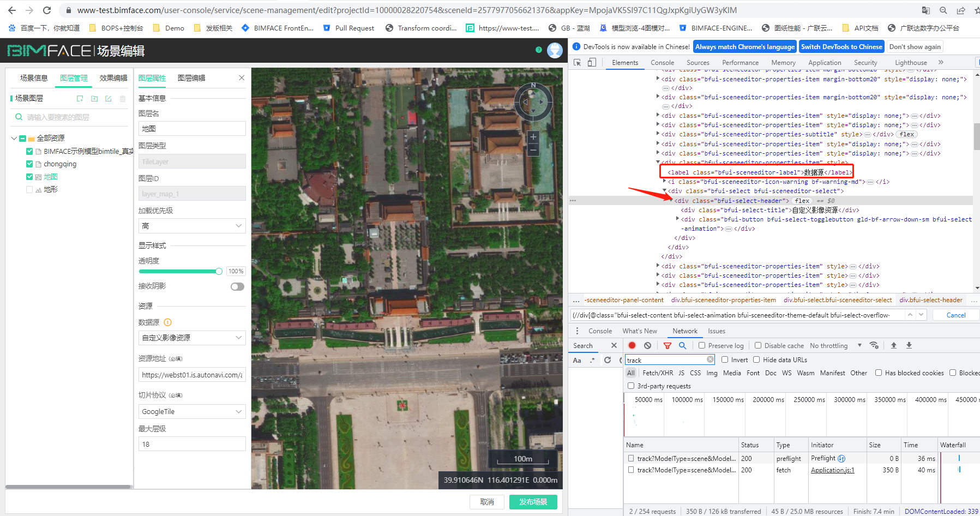
Task: Zoom out with the map minus button
Action: click(533, 150)
